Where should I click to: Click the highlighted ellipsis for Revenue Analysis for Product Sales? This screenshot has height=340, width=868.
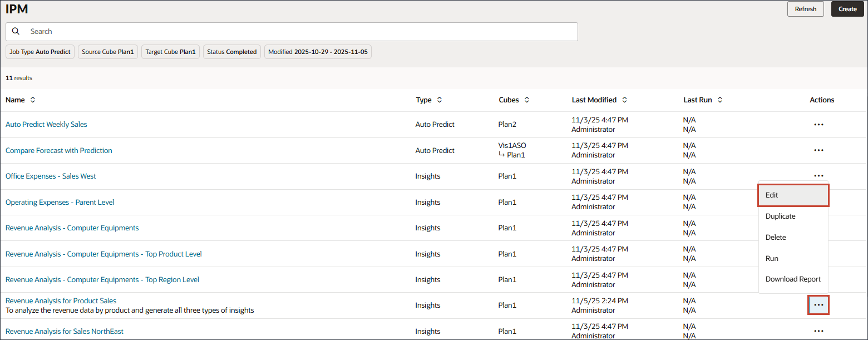tap(818, 305)
